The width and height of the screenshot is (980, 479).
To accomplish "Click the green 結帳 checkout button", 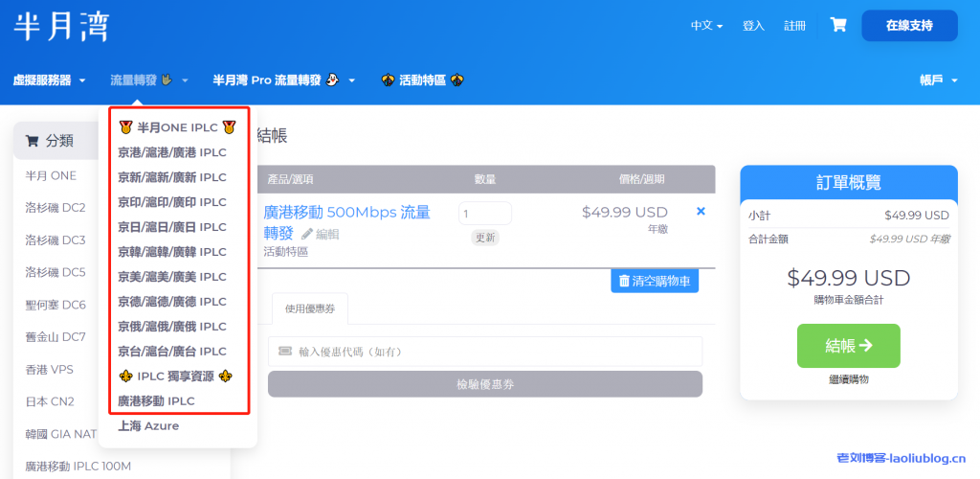I will tap(849, 346).
